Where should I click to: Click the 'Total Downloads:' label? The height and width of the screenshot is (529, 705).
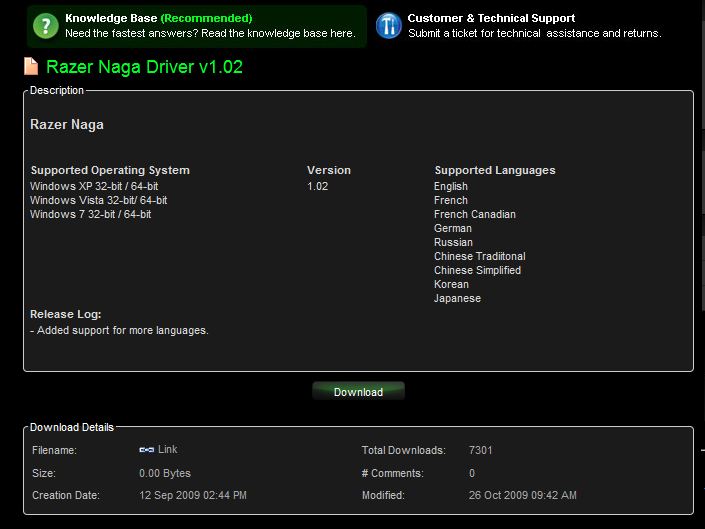pyautogui.click(x=403, y=450)
